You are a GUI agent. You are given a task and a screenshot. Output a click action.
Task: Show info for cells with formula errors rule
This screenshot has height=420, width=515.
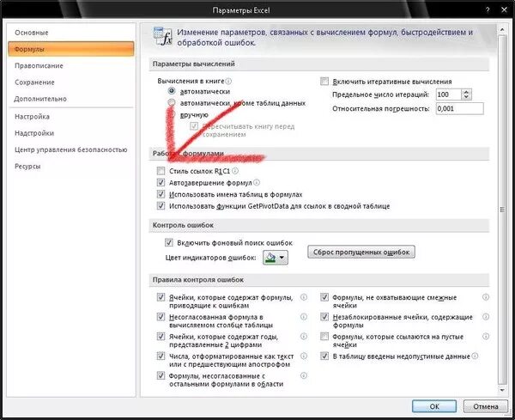tap(304, 297)
